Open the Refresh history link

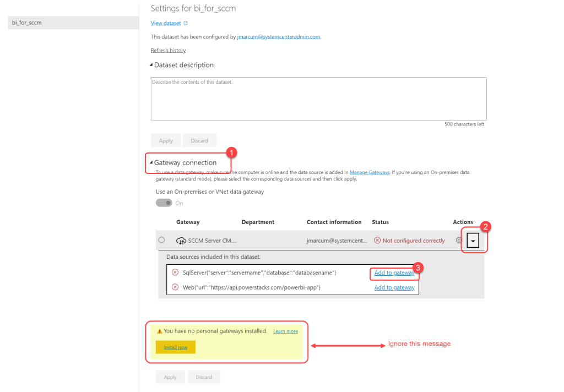168,51
